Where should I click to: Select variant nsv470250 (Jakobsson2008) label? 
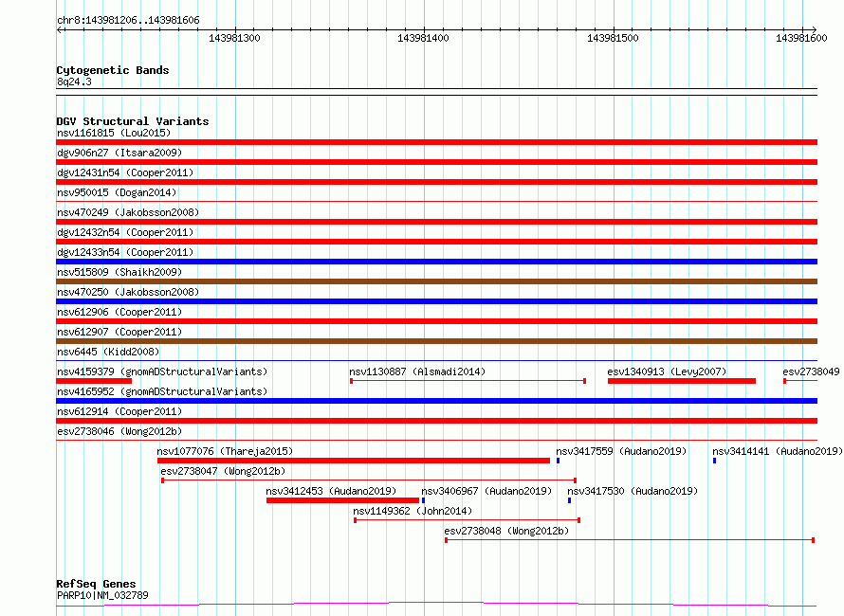pyautogui.click(x=128, y=292)
